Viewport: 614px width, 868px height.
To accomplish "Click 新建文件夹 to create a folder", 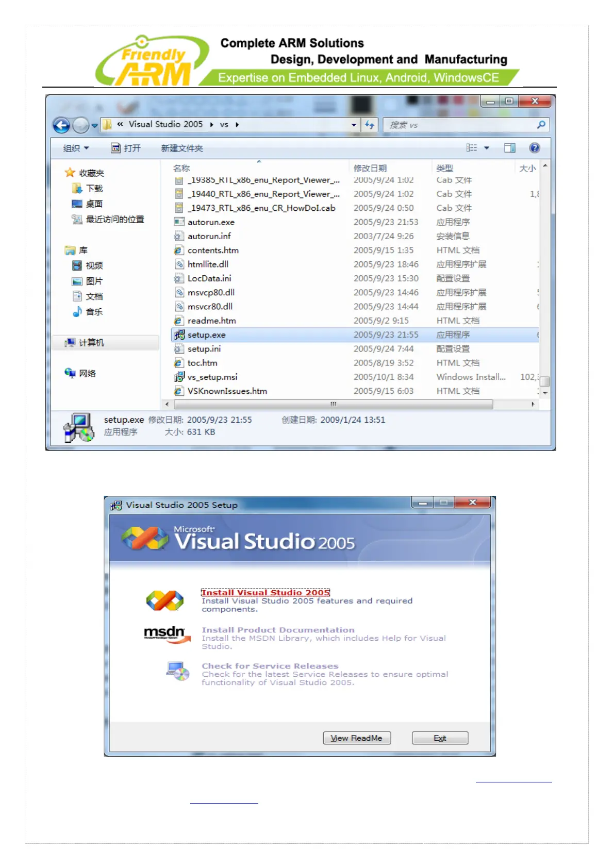I will (x=182, y=148).
